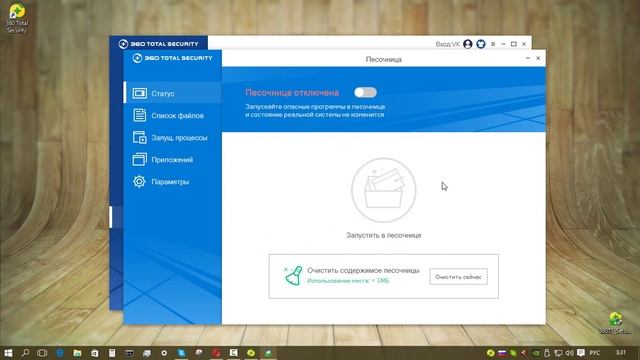Open the user account avatar in main window
640x360 pixels.
click(x=468, y=44)
